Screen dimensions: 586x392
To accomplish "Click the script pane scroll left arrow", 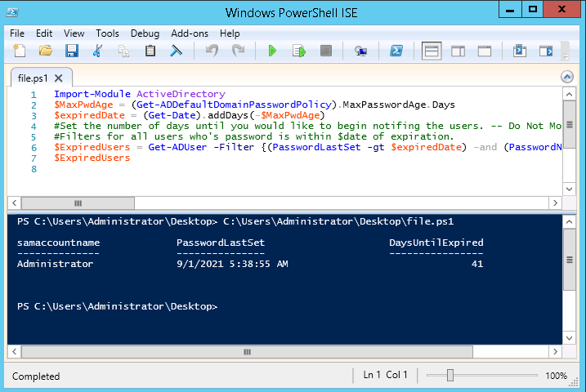I will coord(14,203).
